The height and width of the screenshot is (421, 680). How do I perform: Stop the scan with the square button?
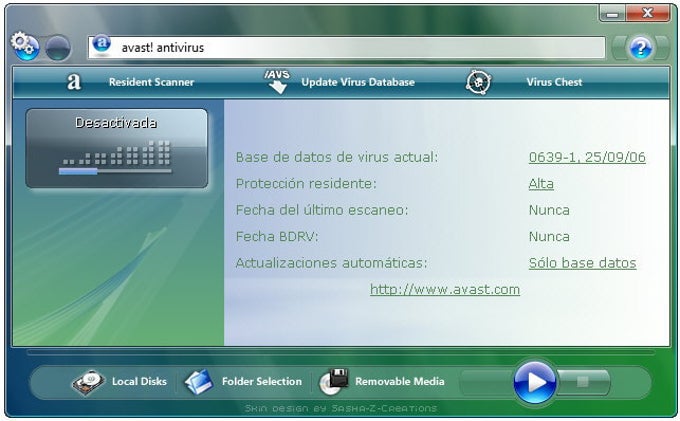coord(583,382)
